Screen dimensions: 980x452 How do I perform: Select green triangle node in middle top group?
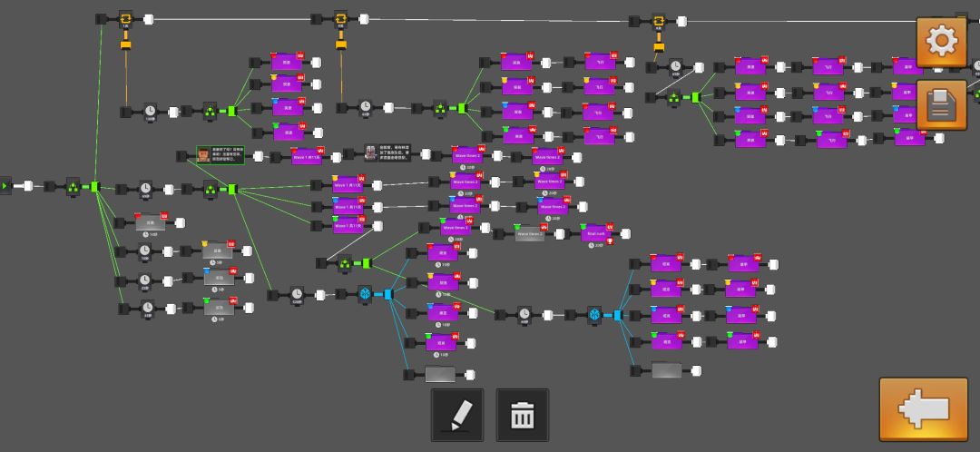tap(441, 108)
